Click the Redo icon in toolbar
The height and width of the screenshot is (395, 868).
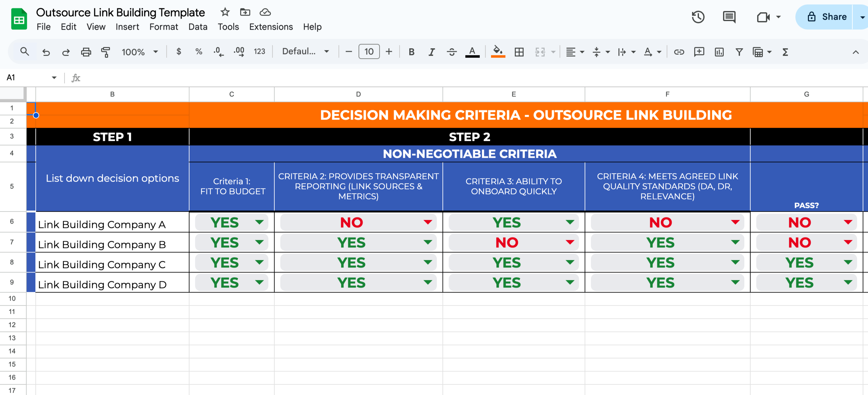(65, 52)
